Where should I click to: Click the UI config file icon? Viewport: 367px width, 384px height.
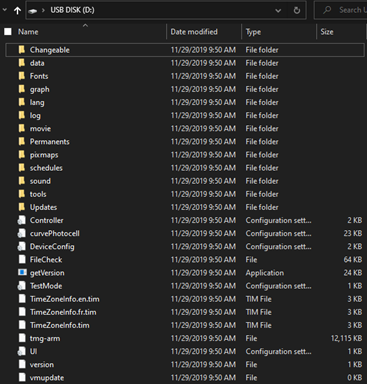pyautogui.click(x=22, y=351)
